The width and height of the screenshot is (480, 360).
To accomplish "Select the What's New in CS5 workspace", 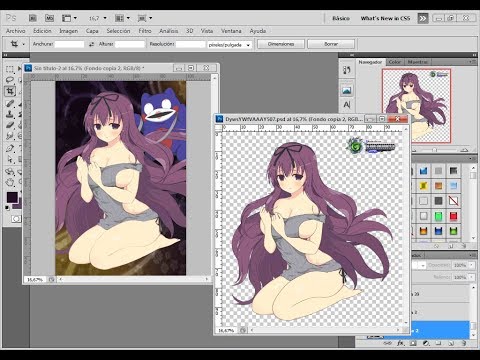I will click(x=385, y=18).
